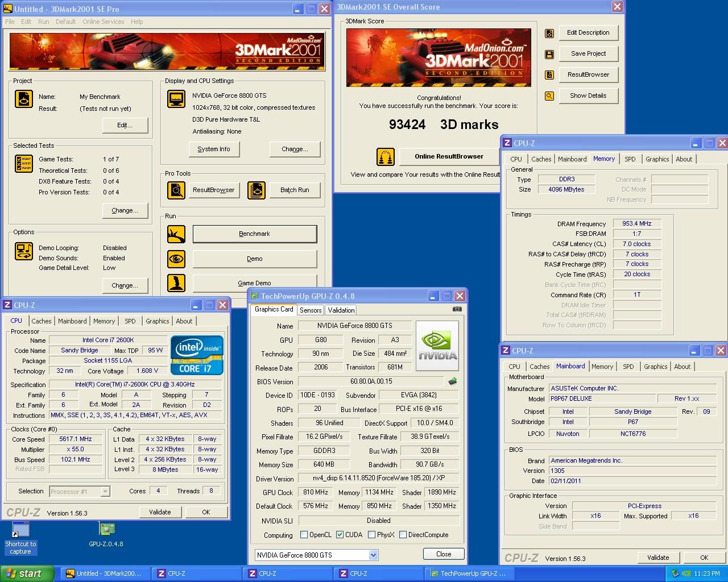
Task: Open the File menu in 3DMark
Action: pyautogui.click(x=10, y=22)
